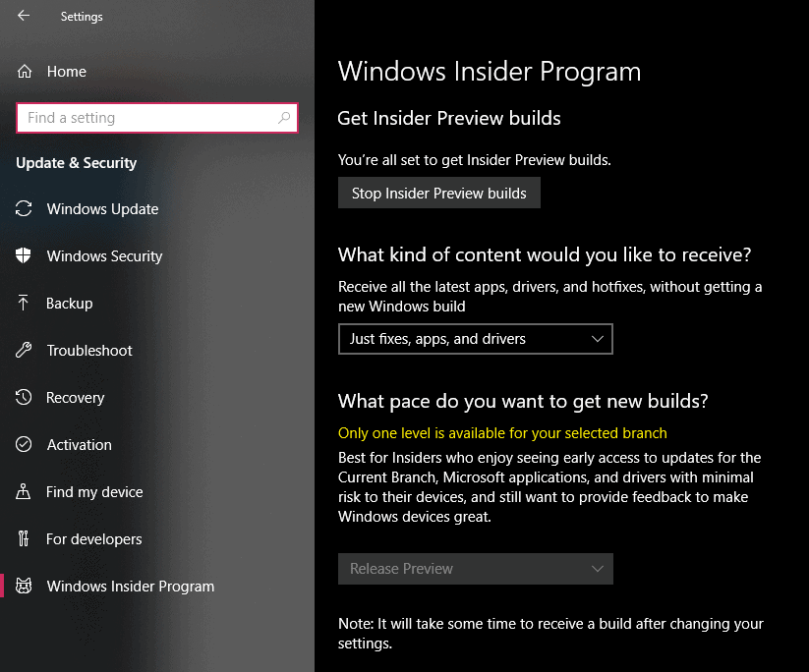Click the Activation checkmark circle icon

point(24,445)
